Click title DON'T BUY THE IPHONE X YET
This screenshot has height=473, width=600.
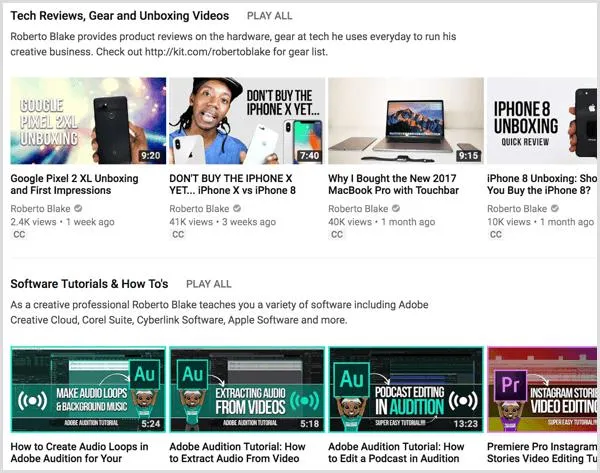coord(233,184)
